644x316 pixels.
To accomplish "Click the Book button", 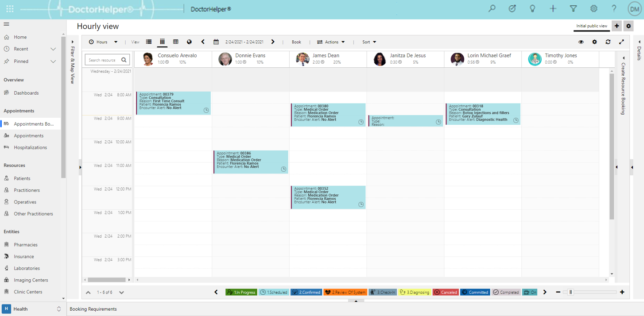I will (x=296, y=42).
